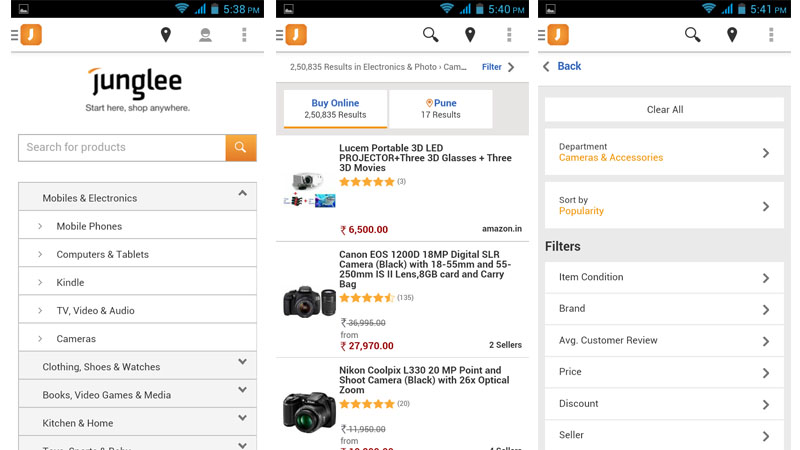Screen dimensions: 800x450
Task: Open Department Cameras & Accessories selector
Action: pyautogui.click(x=664, y=152)
